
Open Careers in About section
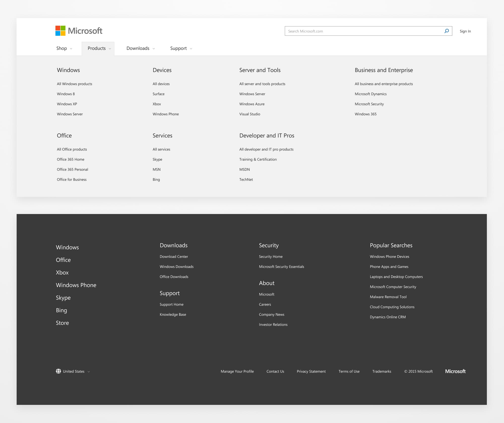click(x=265, y=304)
